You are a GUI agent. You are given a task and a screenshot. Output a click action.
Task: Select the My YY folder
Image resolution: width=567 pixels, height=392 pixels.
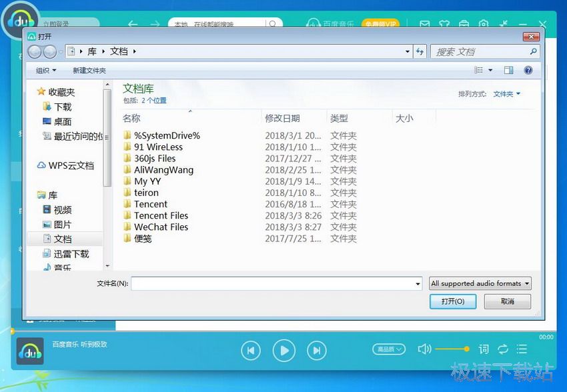point(142,181)
